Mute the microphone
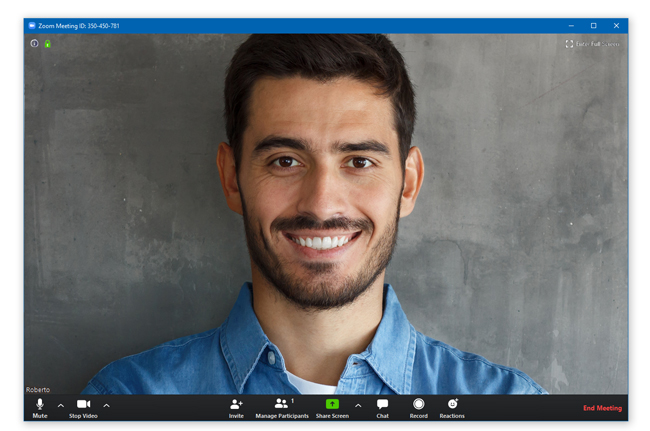Screen dimensions: 650x431 point(40,405)
